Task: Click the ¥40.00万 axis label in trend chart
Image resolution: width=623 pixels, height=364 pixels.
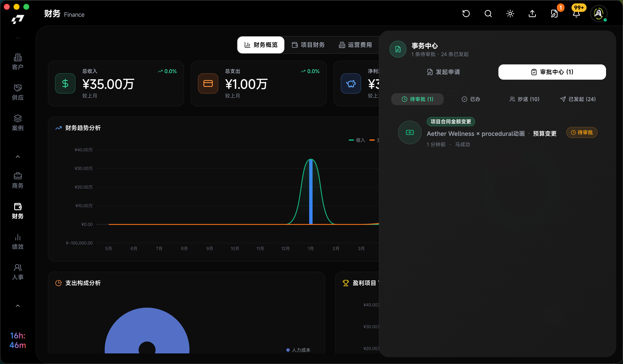Action: click(83, 150)
